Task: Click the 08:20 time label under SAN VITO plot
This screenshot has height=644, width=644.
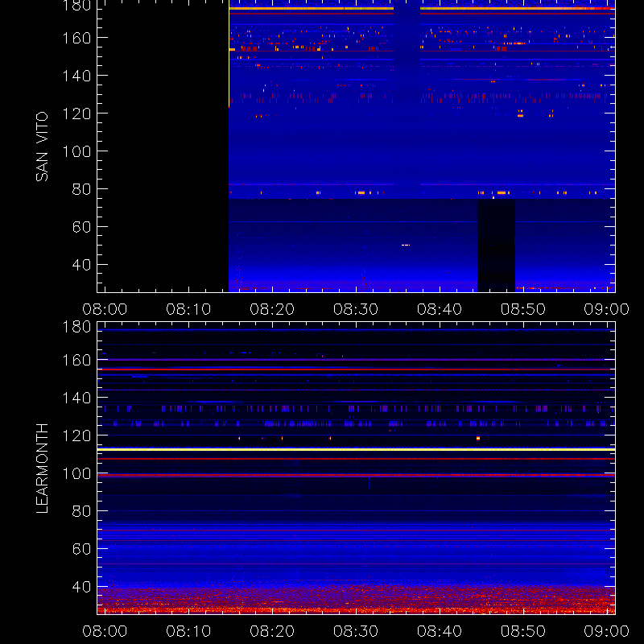Action: [x=272, y=309]
